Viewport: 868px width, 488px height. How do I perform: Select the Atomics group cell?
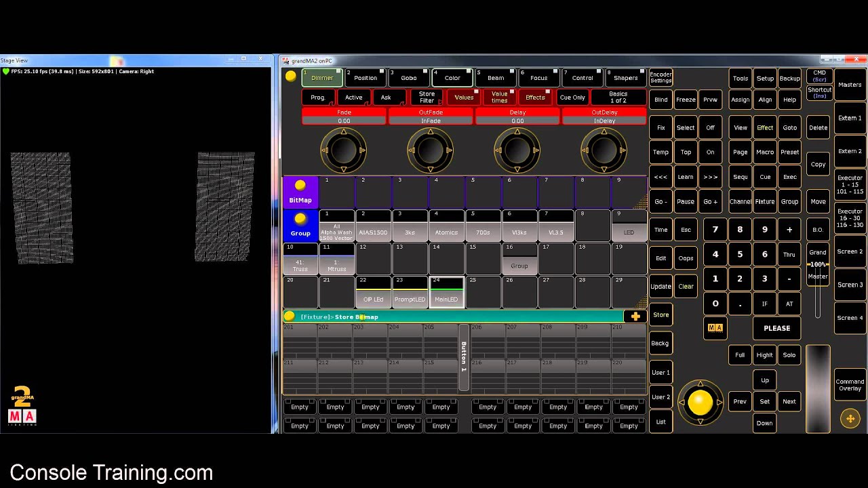[446, 226]
